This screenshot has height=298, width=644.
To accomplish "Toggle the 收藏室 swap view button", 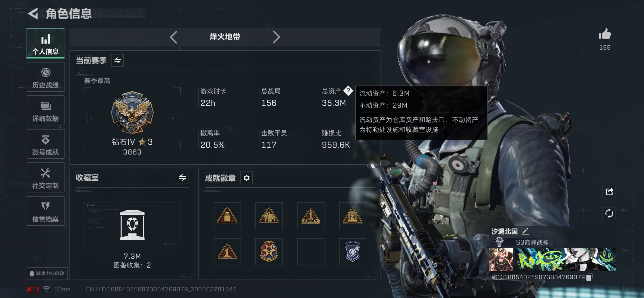I will (182, 178).
